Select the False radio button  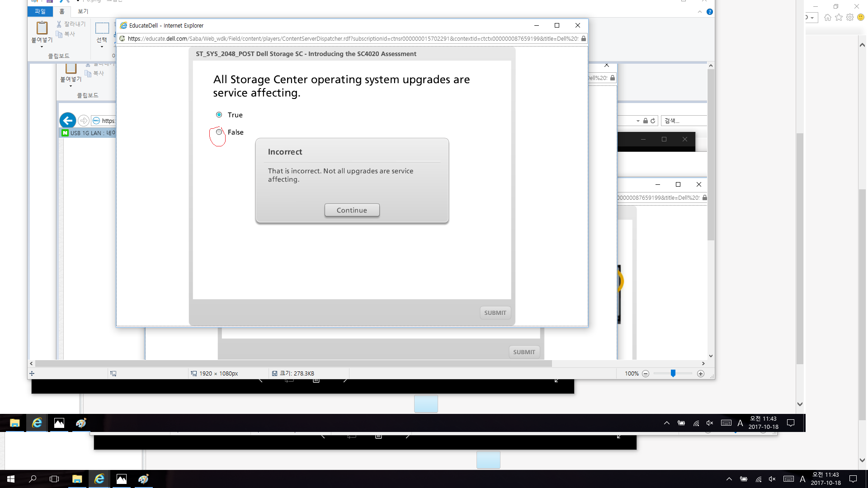pyautogui.click(x=219, y=132)
